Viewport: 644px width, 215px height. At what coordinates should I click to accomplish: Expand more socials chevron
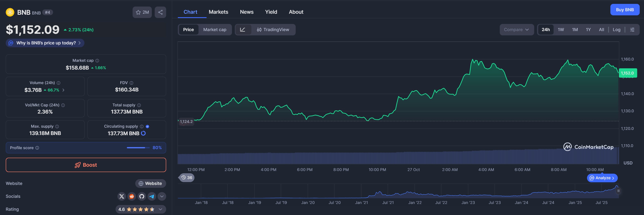pyautogui.click(x=162, y=196)
